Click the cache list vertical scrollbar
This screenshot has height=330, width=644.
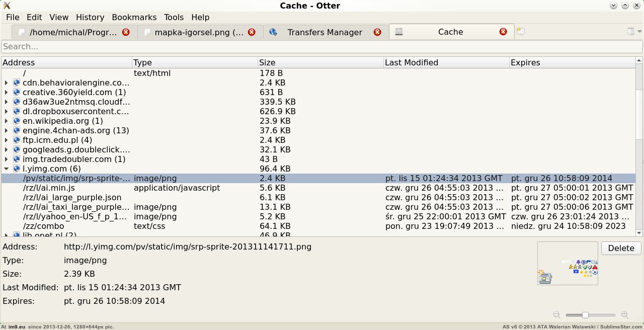[639, 147]
